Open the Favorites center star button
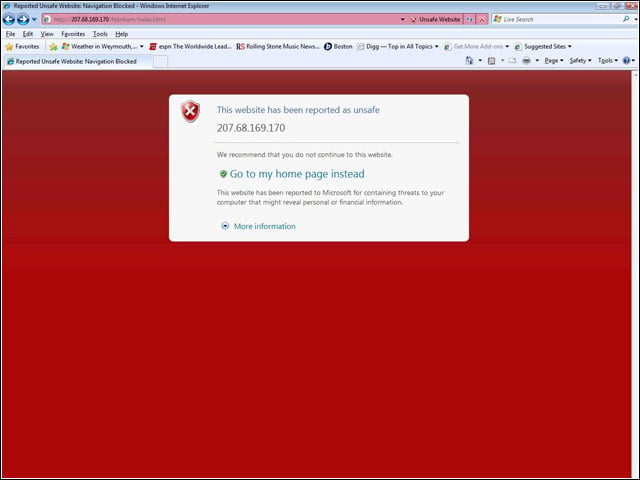 (22, 47)
